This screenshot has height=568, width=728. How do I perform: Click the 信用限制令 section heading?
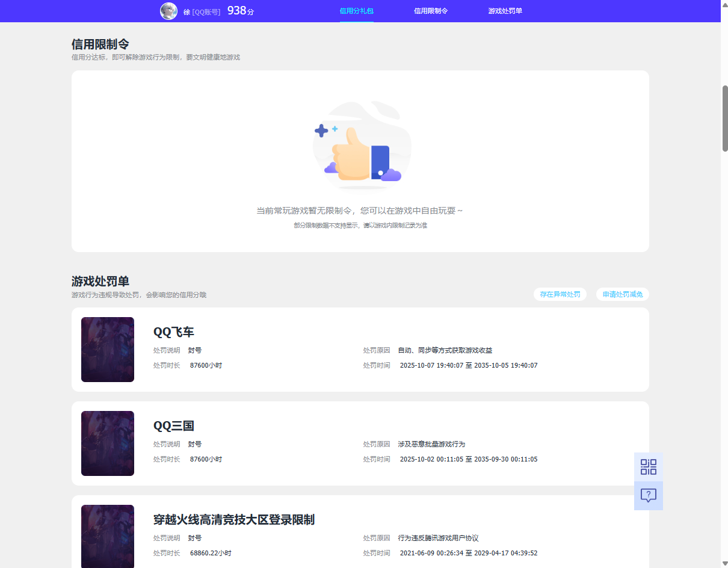click(100, 45)
